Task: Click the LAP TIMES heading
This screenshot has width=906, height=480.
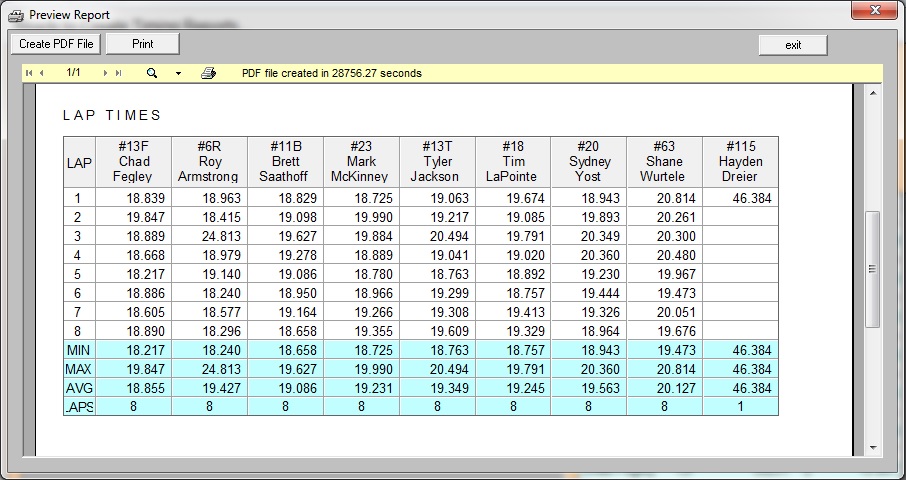Action: [x=112, y=116]
